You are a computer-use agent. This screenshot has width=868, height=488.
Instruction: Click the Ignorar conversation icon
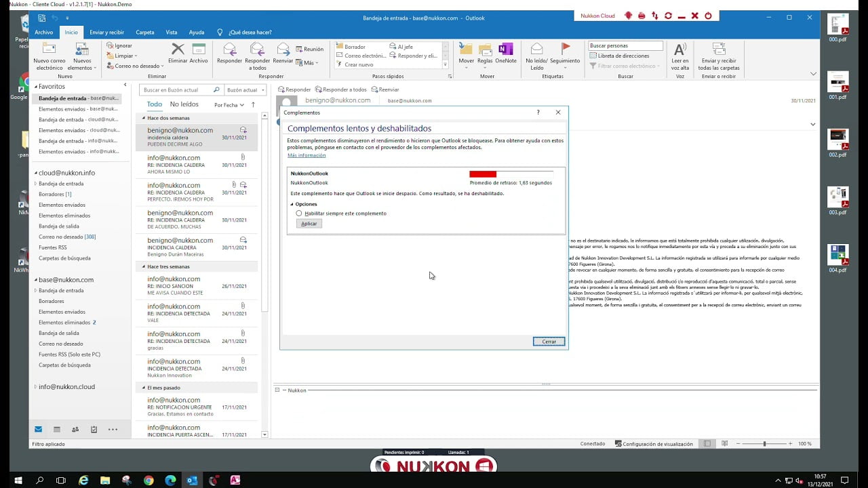coord(110,45)
